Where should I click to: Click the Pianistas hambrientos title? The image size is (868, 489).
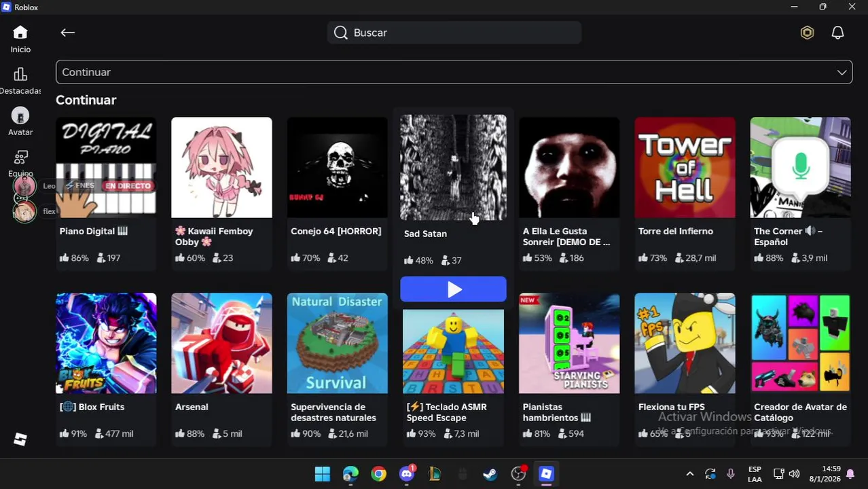[558, 412]
